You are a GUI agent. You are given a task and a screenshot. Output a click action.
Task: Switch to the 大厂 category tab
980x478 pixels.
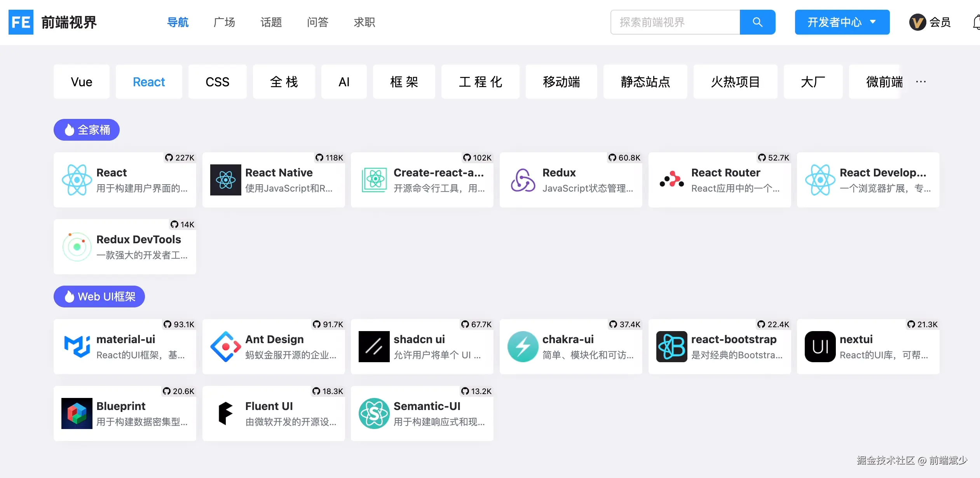click(813, 82)
